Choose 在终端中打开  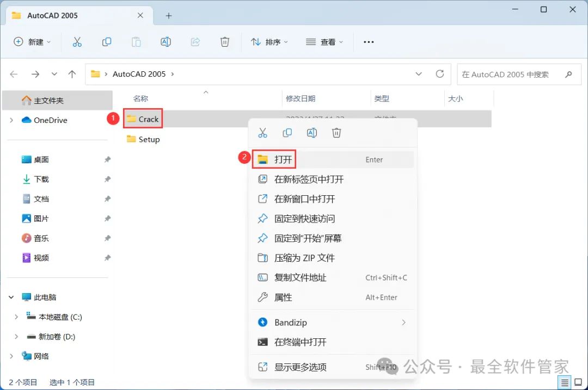tap(333, 342)
